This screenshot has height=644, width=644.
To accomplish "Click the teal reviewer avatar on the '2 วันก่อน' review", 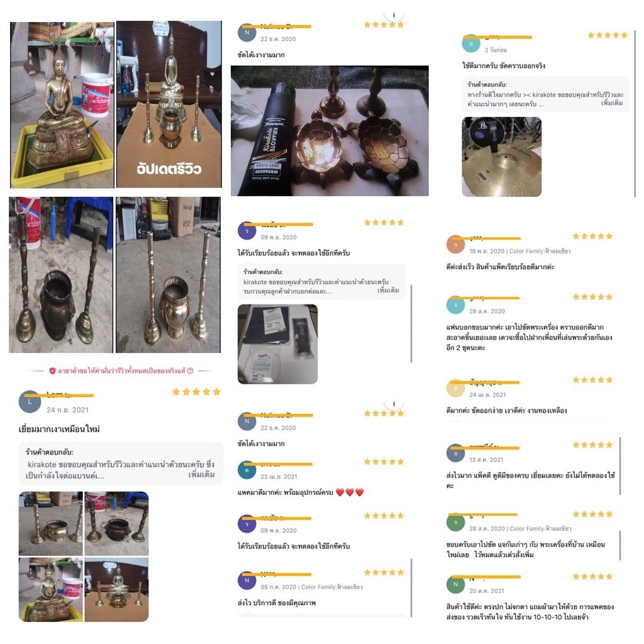I will tap(471, 43).
